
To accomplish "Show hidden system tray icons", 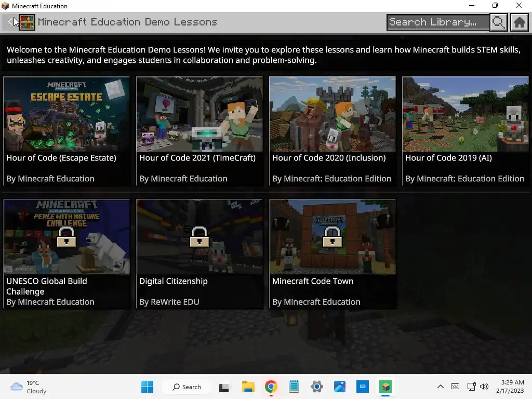I will point(441,387).
